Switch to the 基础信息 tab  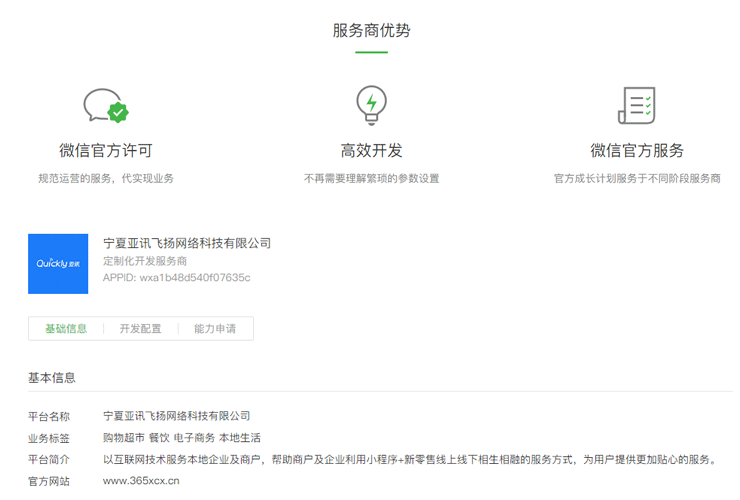tap(66, 329)
